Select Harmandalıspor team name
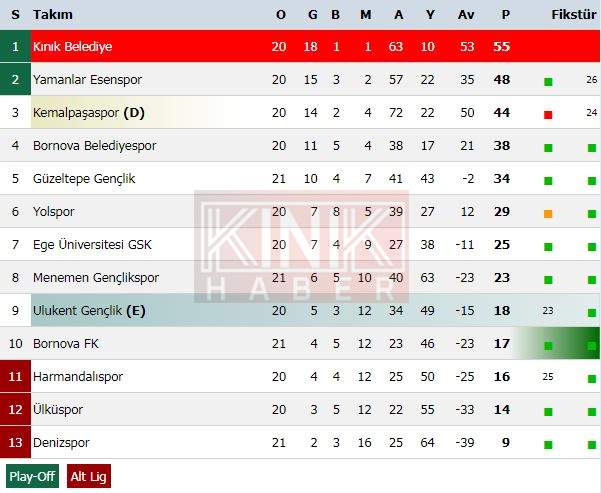The width and height of the screenshot is (601, 493). tap(78, 376)
